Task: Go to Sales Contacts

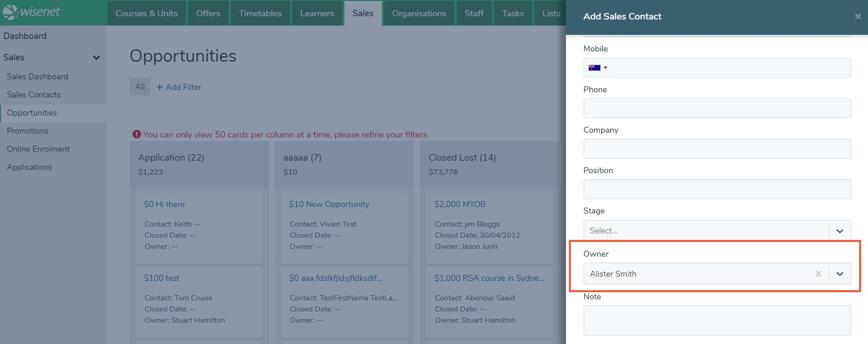Action: [x=34, y=95]
